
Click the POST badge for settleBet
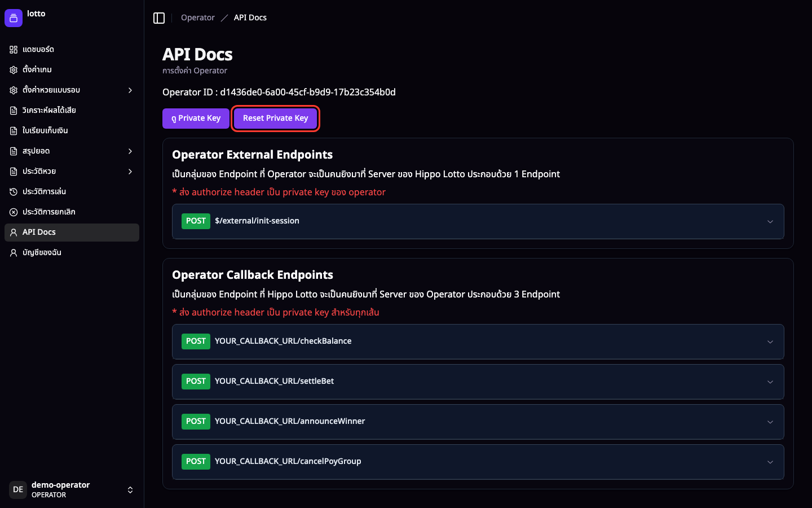tap(196, 382)
